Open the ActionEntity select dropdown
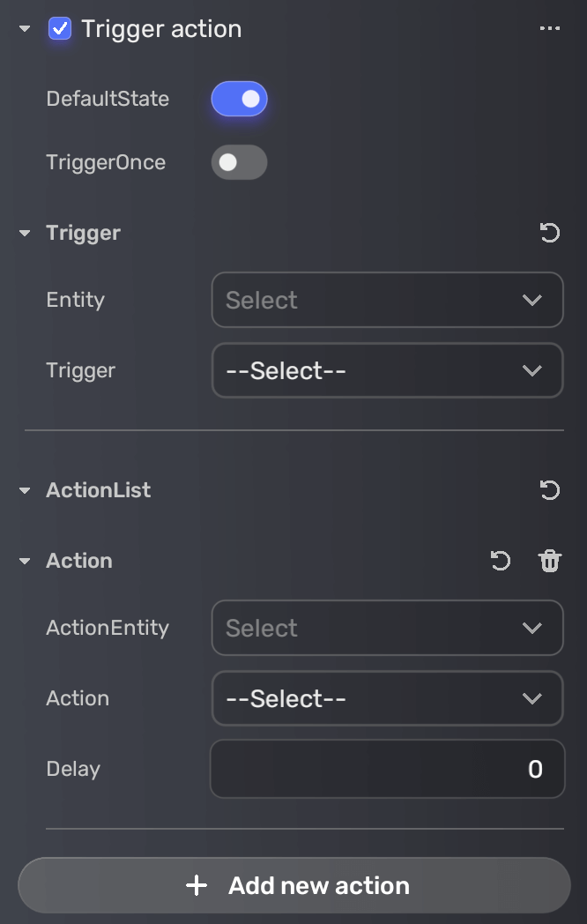The height and width of the screenshot is (924, 587). click(x=387, y=628)
